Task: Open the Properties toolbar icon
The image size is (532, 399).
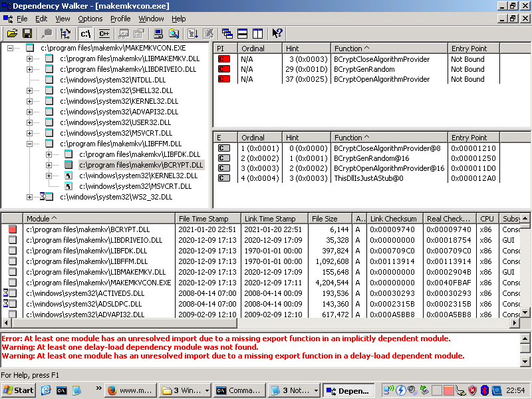Action: point(139,33)
